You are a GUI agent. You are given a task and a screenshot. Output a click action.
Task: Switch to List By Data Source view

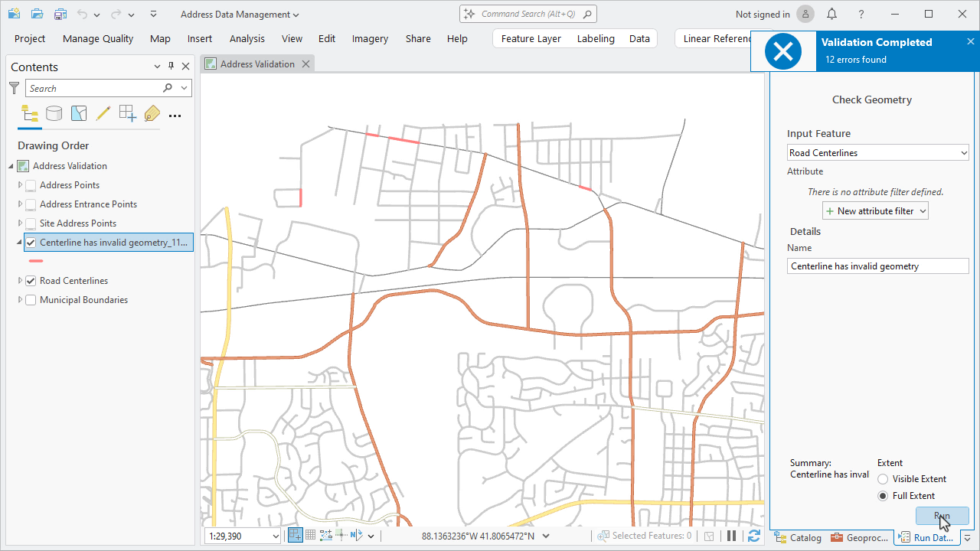54,113
